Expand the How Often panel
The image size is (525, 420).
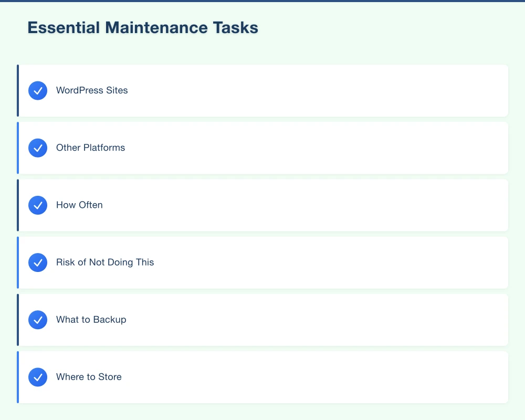pyautogui.click(x=262, y=205)
